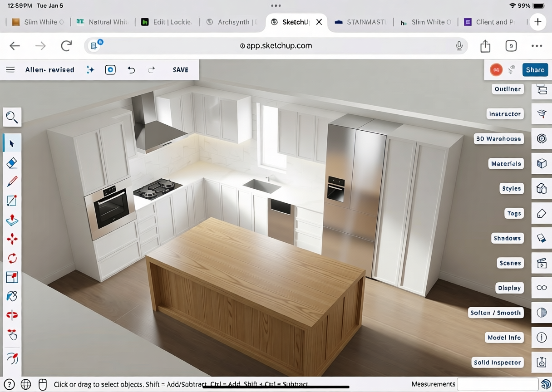Screen dimensions: 552x392
Task: Pick the Rotate tool
Action: [x=12, y=258]
